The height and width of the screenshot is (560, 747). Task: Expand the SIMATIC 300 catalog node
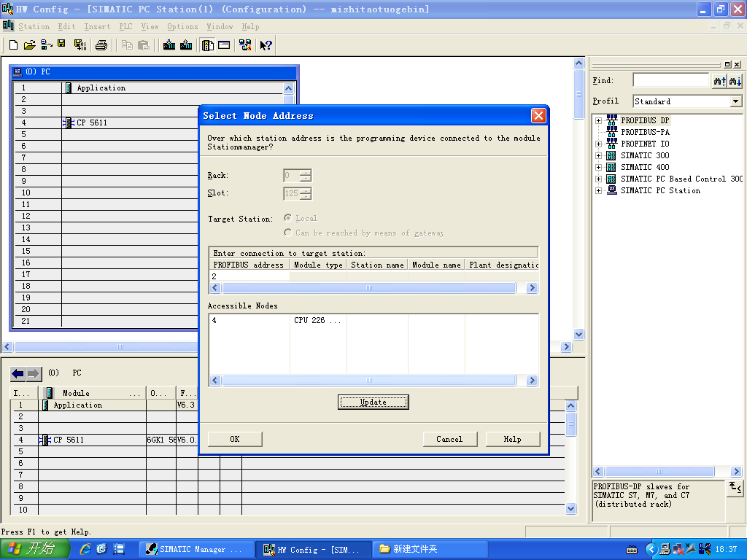[598, 155]
